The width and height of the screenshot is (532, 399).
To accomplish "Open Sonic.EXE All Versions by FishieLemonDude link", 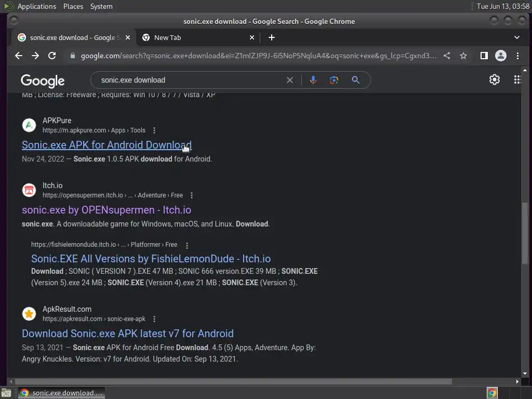I will click(x=151, y=259).
